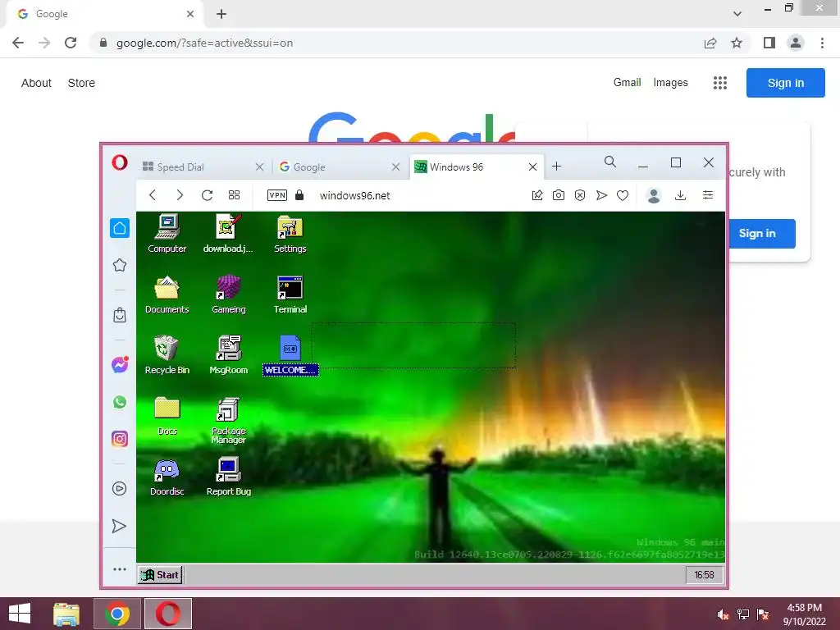Bookmark this page with Chrome star icon
Image resolution: width=840 pixels, height=630 pixels.
tap(737, 43)
